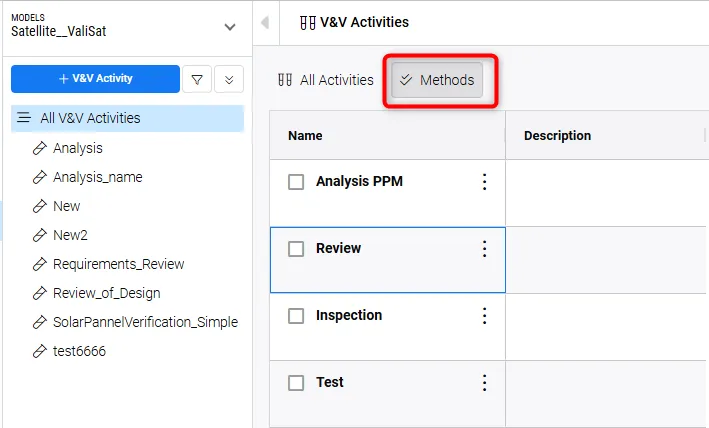Open three-dot menu for Inspection row
Screen dimensions: 709x428
485,316
